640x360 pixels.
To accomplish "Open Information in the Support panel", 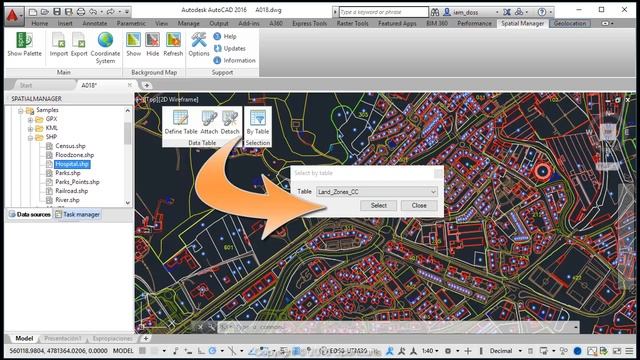I will coord(234,60).
